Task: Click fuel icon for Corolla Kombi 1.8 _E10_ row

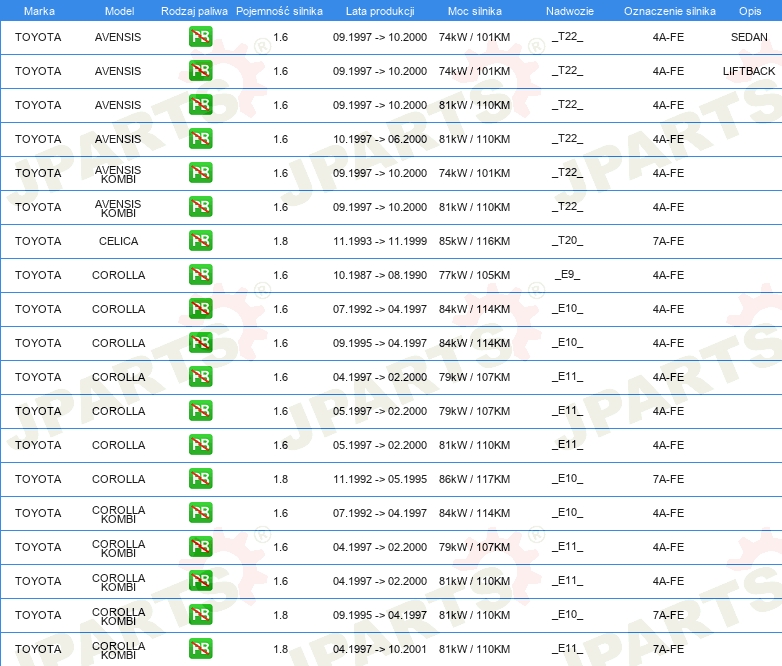Action: click(200, 614)
